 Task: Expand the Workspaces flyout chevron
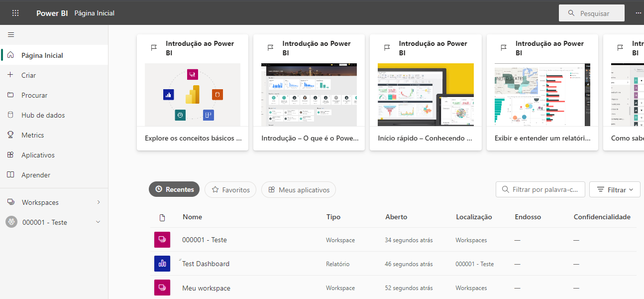[x=99, y=202]
